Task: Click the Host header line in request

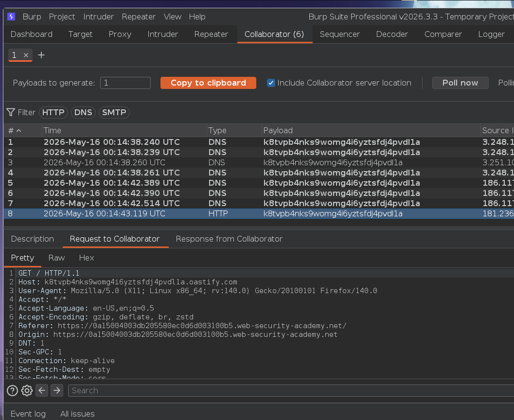Action: 128,282
